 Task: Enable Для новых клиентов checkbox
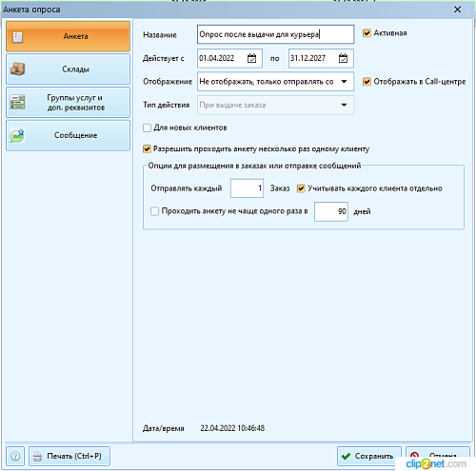click(147, 128)
